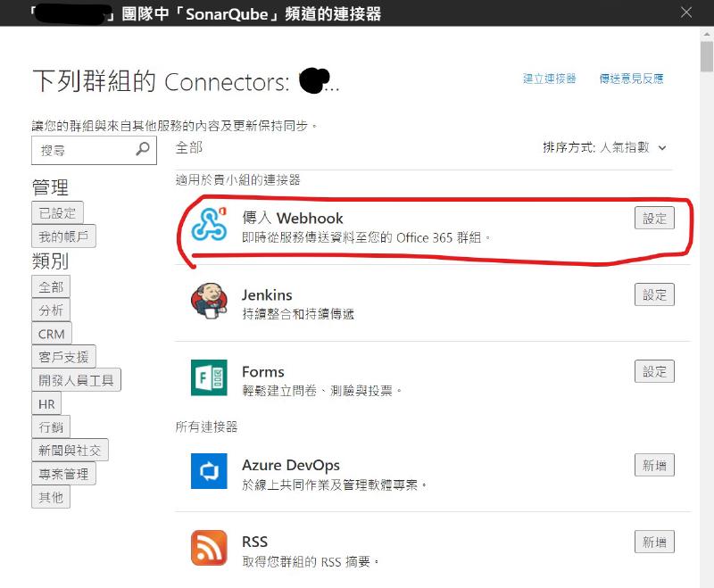
Task: Click the Jenkins connector icon
Action: pyautogui.click(x=209, y=301)
